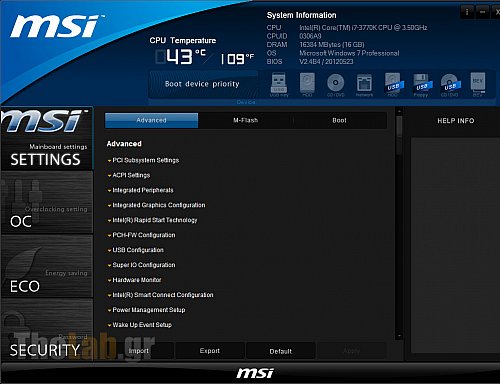Viewport: 500px width, 384px height.
Task: Click the info 'i' icon in top-right
Action: point(467,12)
